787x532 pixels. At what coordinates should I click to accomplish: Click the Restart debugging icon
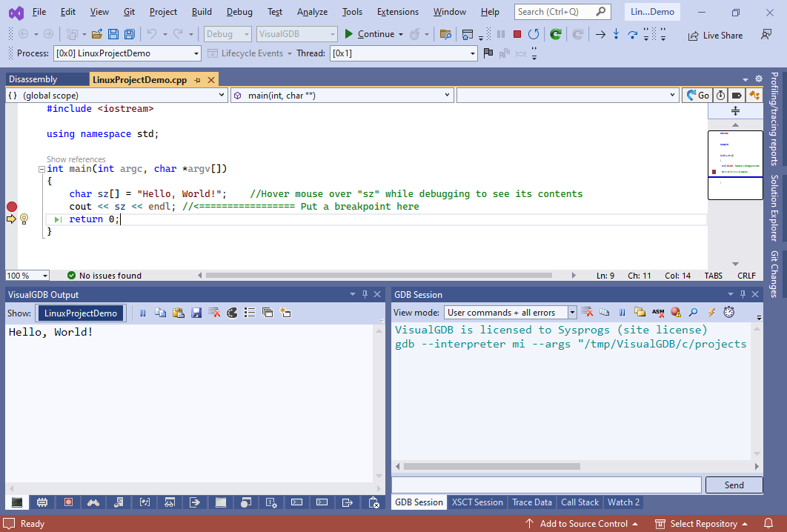tap(533, 34)
